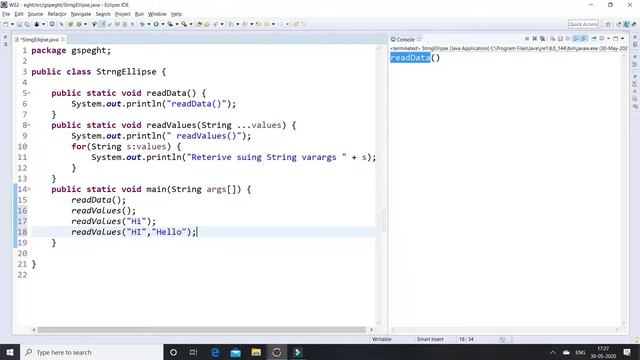Click the editor scrollbar right arrow
Viewport: 640px width, 360px height.
pyautogui.click(x=371, y=330)
